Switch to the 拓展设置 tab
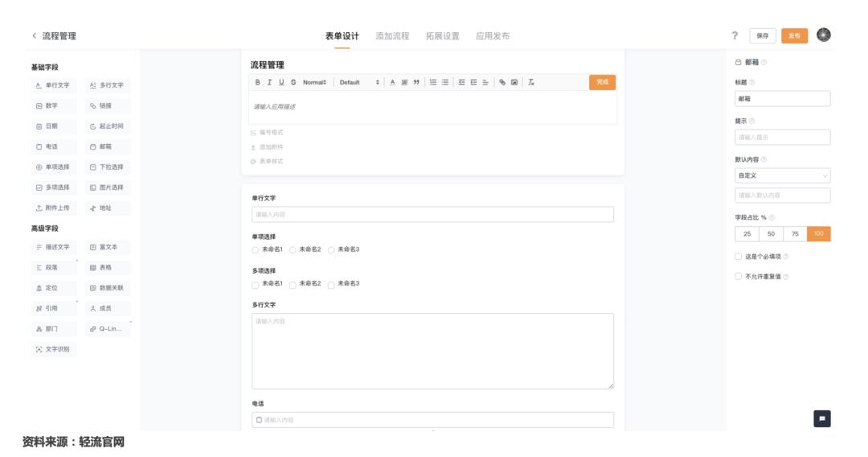 [442, 36]
